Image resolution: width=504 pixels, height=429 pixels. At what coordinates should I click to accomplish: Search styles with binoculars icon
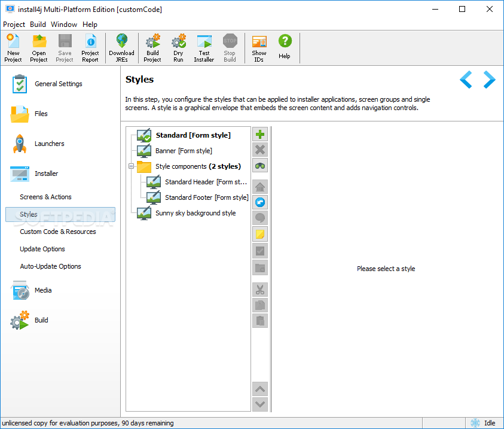260,166
